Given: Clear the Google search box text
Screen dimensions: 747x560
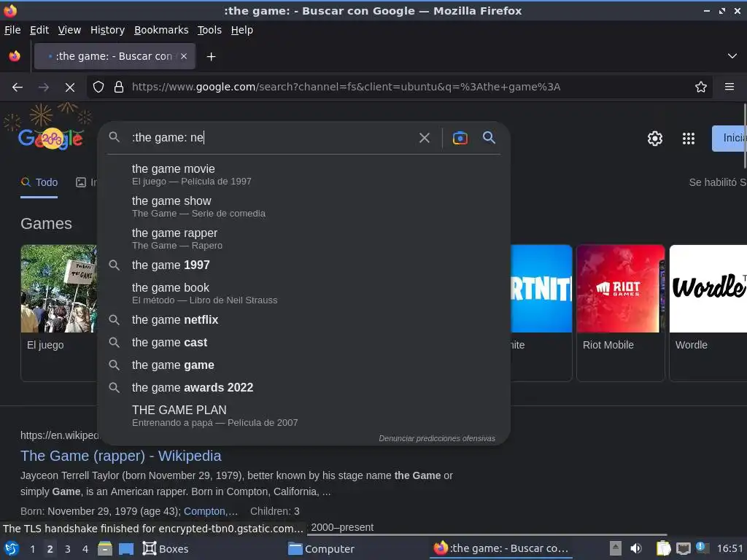Looking at the screenshot, I should pos(424,138).
